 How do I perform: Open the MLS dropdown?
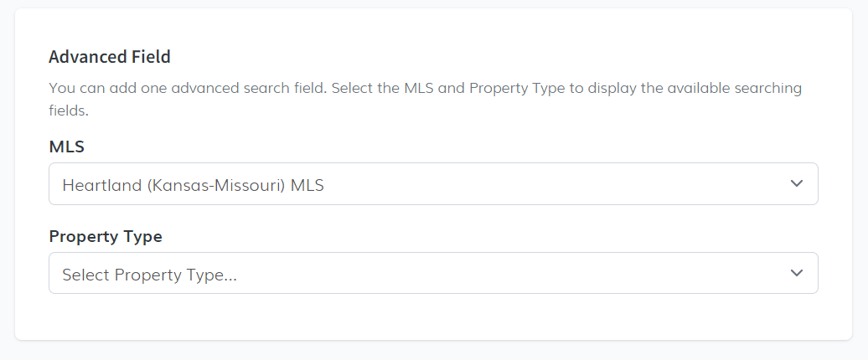[433, 183]
